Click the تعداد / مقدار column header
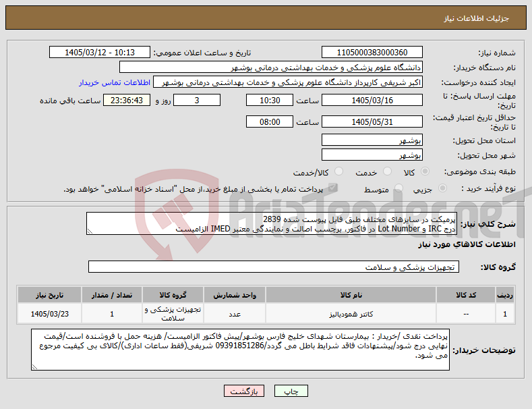Screen dimensions: 532x409 click(x=112, y=295)
